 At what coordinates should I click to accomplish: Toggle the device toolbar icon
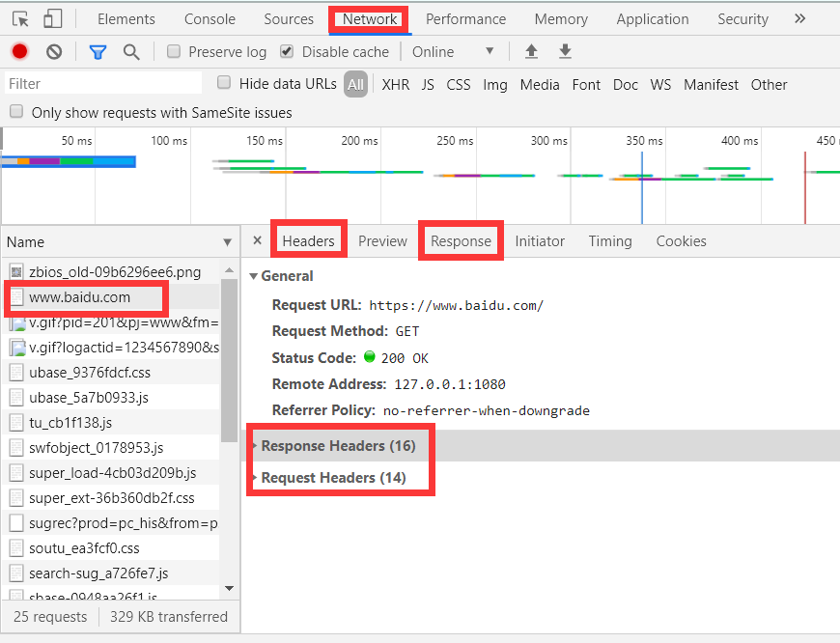[52, 19]
